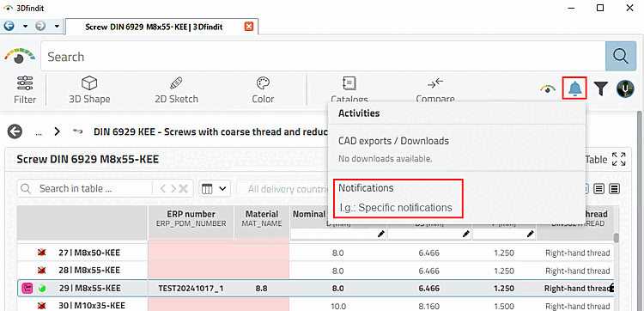Sort by ERP number column header

(191, 218)
